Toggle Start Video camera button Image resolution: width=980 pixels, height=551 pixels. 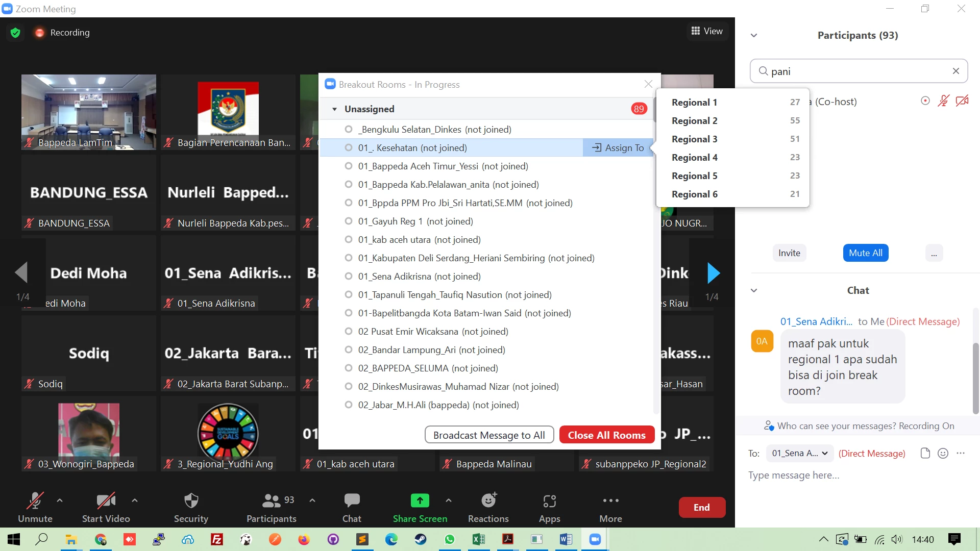106,500
